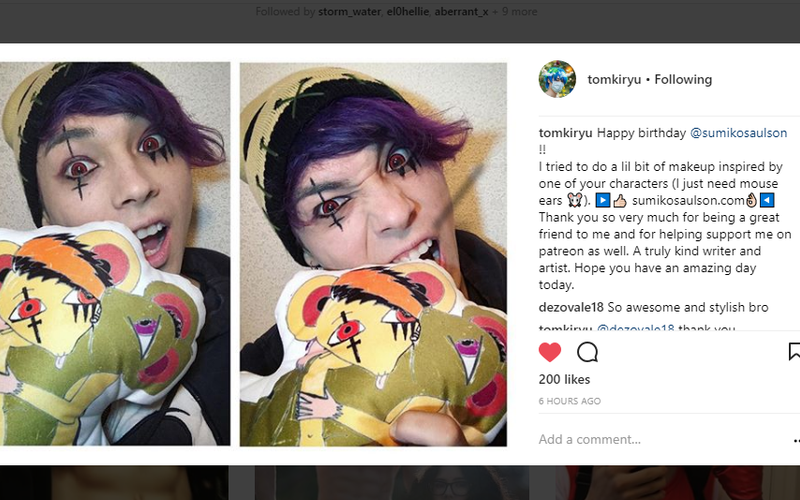Toggle the Following status for tomkiryu
800x500 pixels.
pyautogui.click(x=683, y=80)
